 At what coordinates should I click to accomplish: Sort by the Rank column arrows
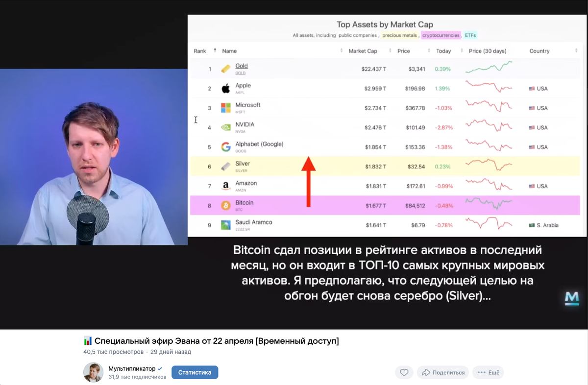point(215,51)
